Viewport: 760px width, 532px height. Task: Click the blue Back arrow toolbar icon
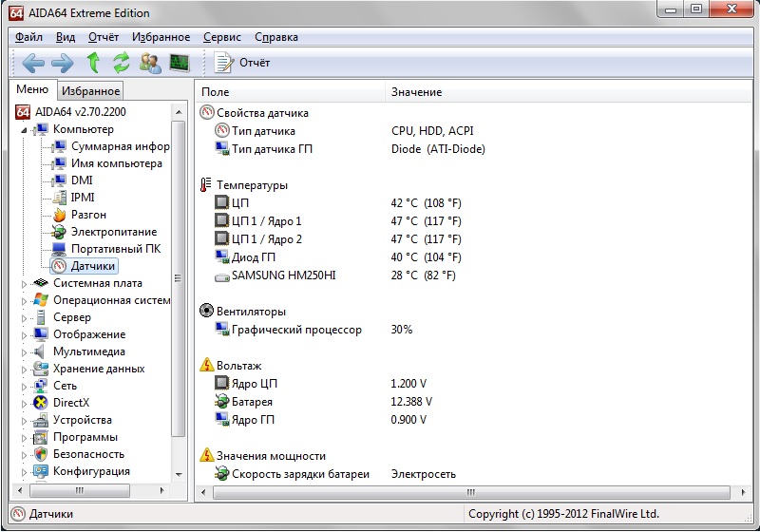click(x=33, y=63)
